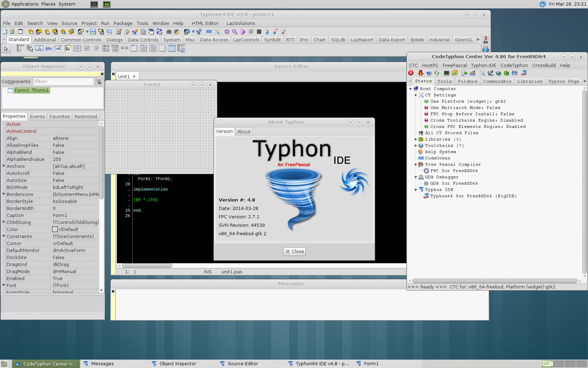
Task: Select CodeOcean item in CTC tree
Action: click(x=437, y=158)
